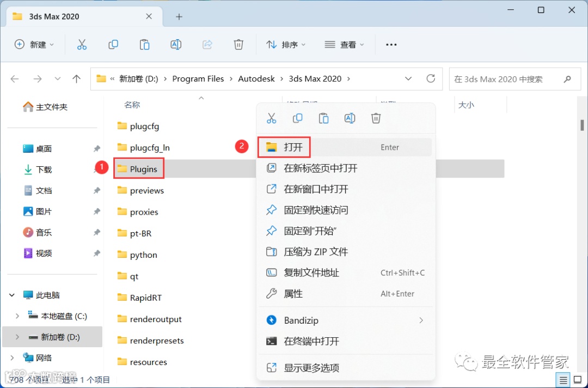Expand the 本地磁盘 (C:) node
This screenshot has height=388, width=588.
17,316
